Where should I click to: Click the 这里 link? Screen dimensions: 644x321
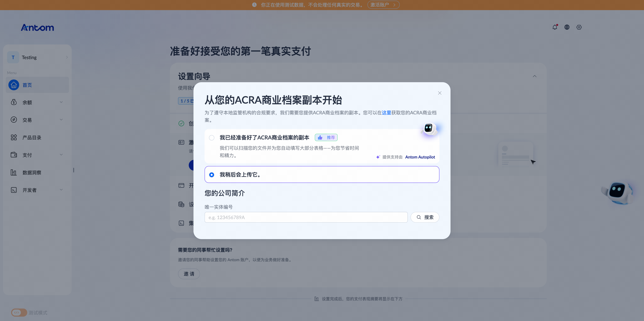pos(386,113)
